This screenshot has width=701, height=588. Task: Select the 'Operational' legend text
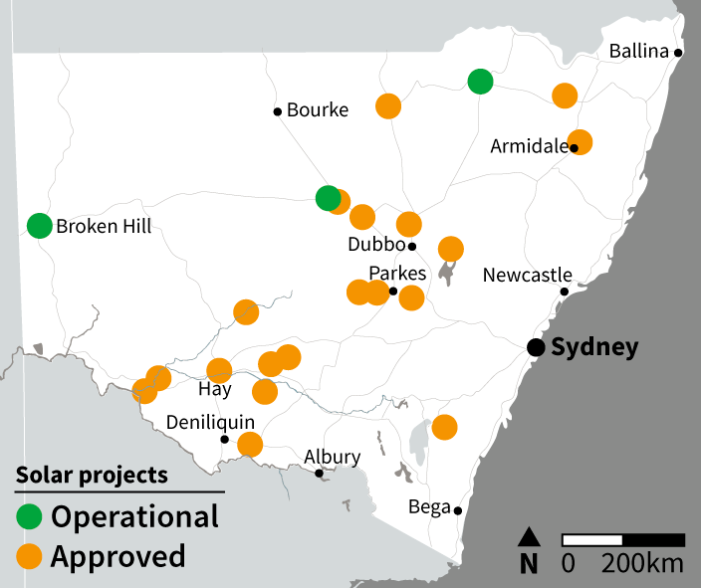click(x=134, y=516)
